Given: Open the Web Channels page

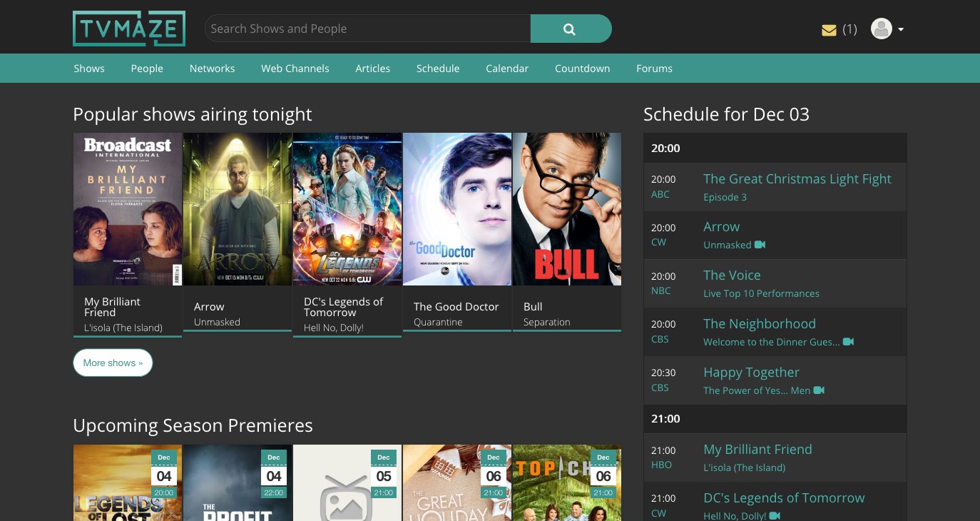Looking at the screenshot, I should tap(295, 69).
